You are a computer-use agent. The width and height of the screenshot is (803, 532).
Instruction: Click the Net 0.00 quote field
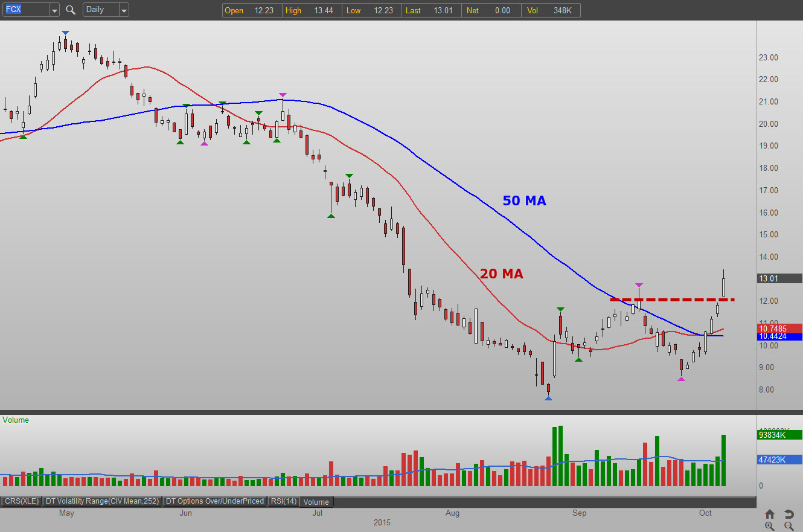point(491,10)
